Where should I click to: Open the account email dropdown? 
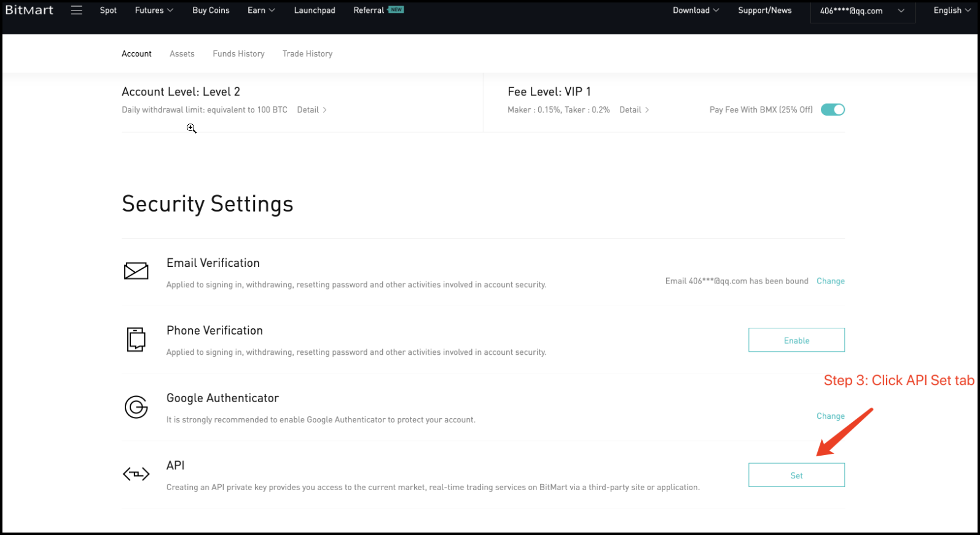(862, 11)
